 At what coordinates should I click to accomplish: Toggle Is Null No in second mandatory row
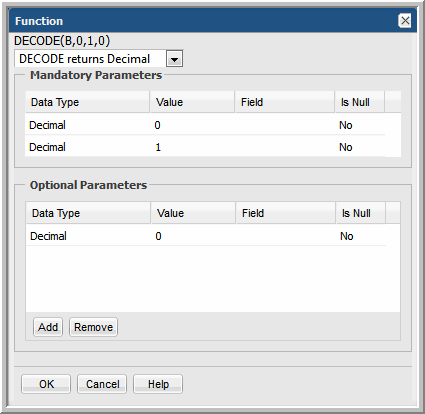tap(346, 147)
